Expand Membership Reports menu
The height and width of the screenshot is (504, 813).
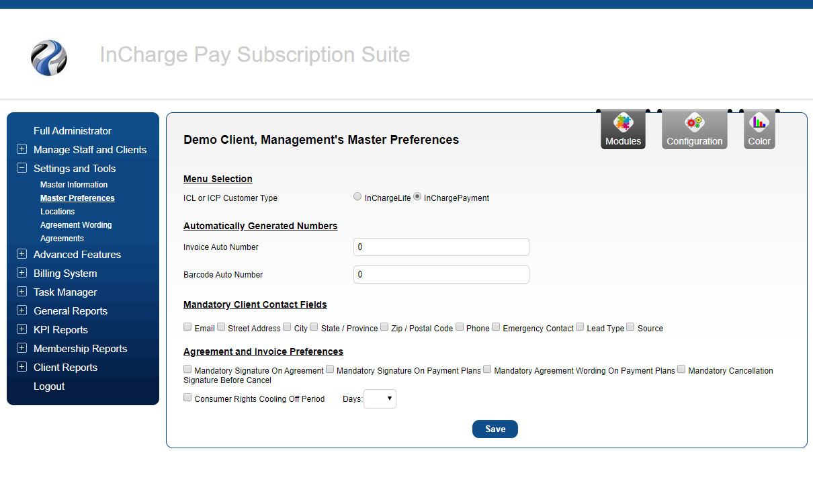tap(22, 348)
